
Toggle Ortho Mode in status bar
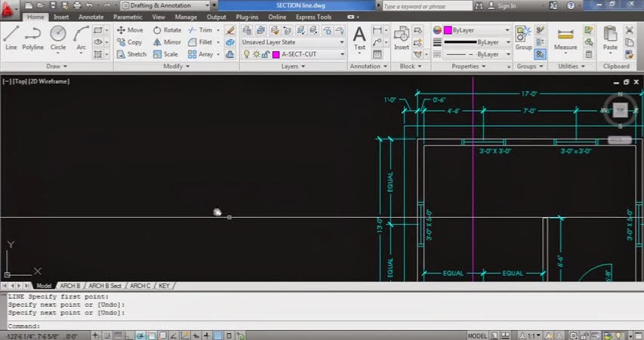click(x=129, y=336)
